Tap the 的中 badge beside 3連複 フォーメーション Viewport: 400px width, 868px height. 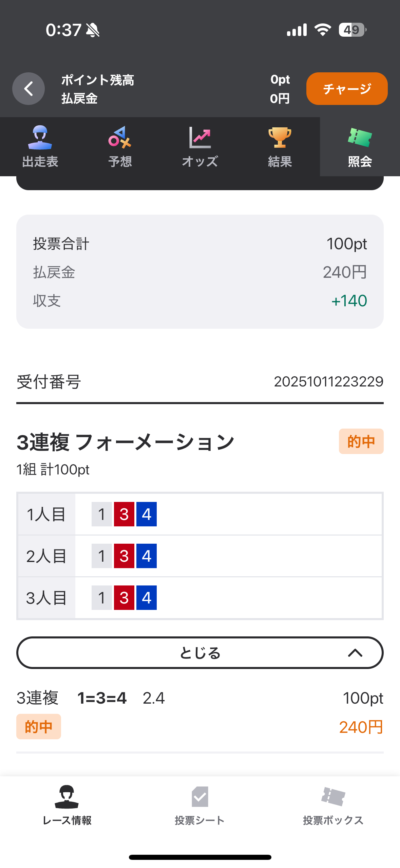[361, 441]
